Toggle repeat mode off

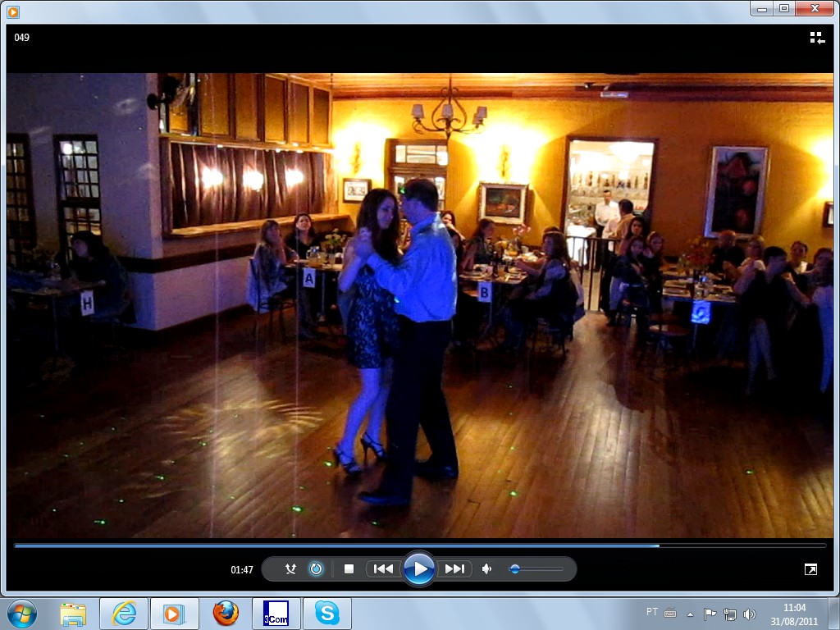coord(316,568)
